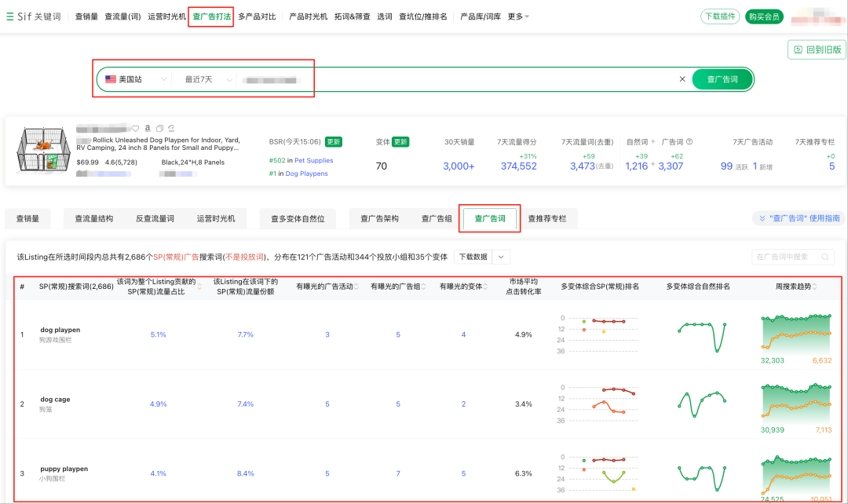Sort by 周搜索趋势 column arrows
Viewport: 848px width, 504px height.
point(813,287)
